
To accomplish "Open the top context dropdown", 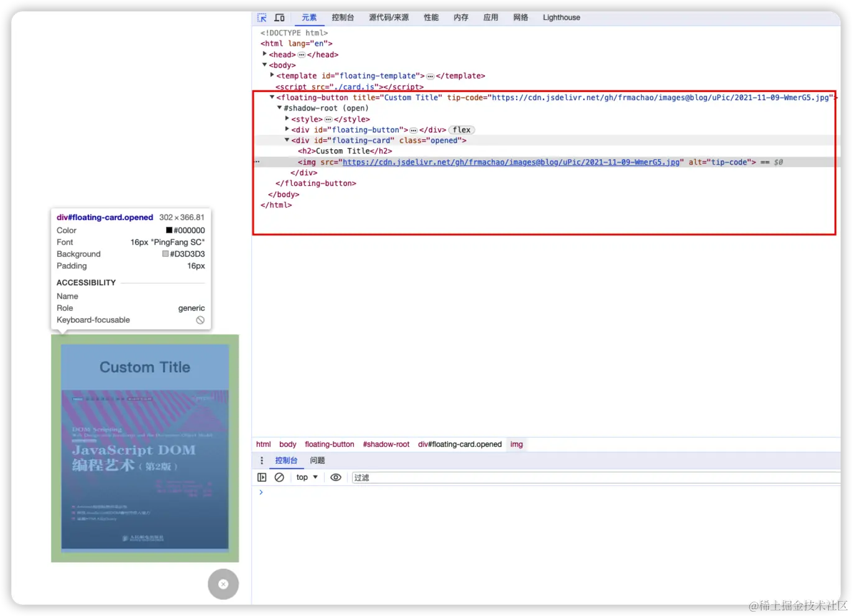I will 307,477.
